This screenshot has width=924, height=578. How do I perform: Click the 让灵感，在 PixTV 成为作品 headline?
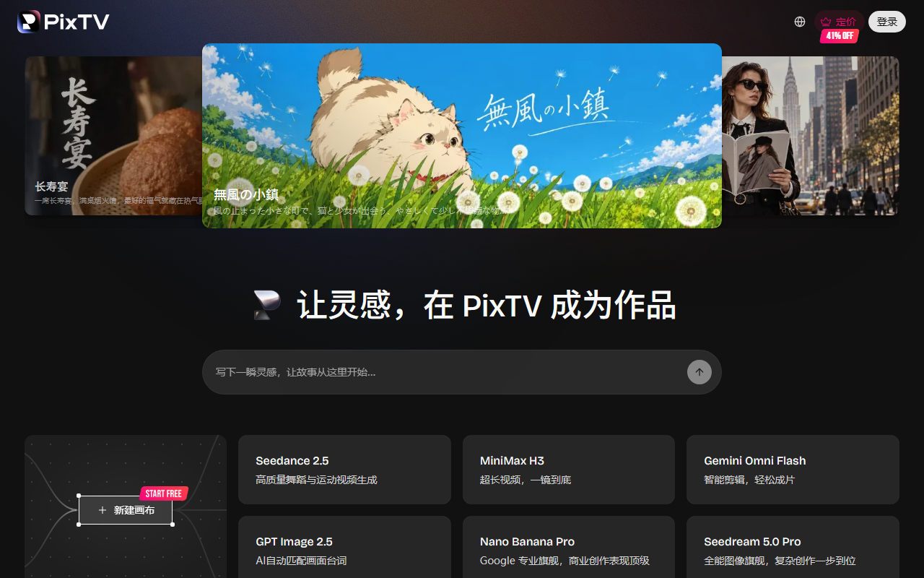(487, 306)
